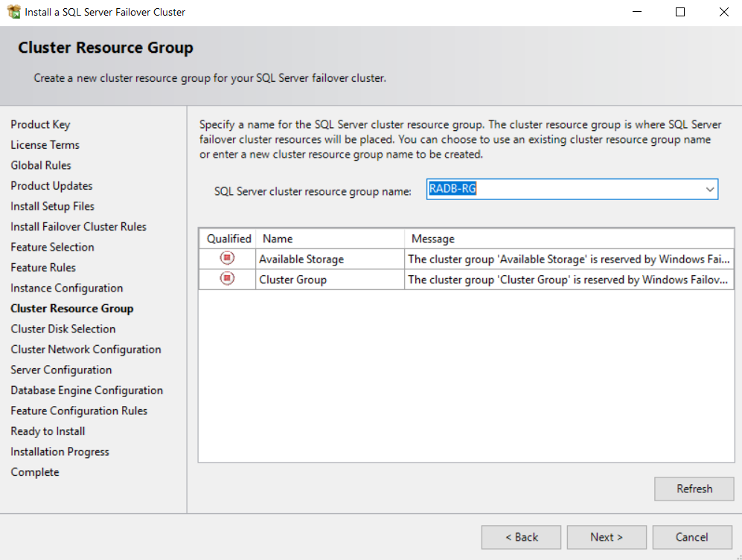Open Instance Configuration step
This screenshot has height=560, width=742.
coord(67,288)
